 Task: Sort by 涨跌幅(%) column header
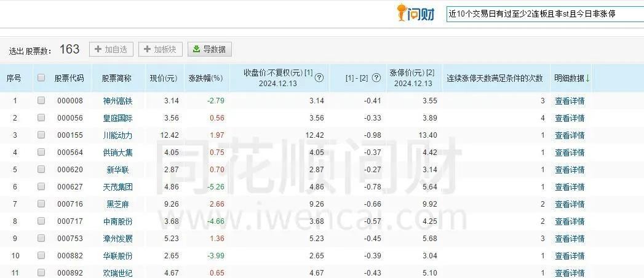(x=205, y=78)
